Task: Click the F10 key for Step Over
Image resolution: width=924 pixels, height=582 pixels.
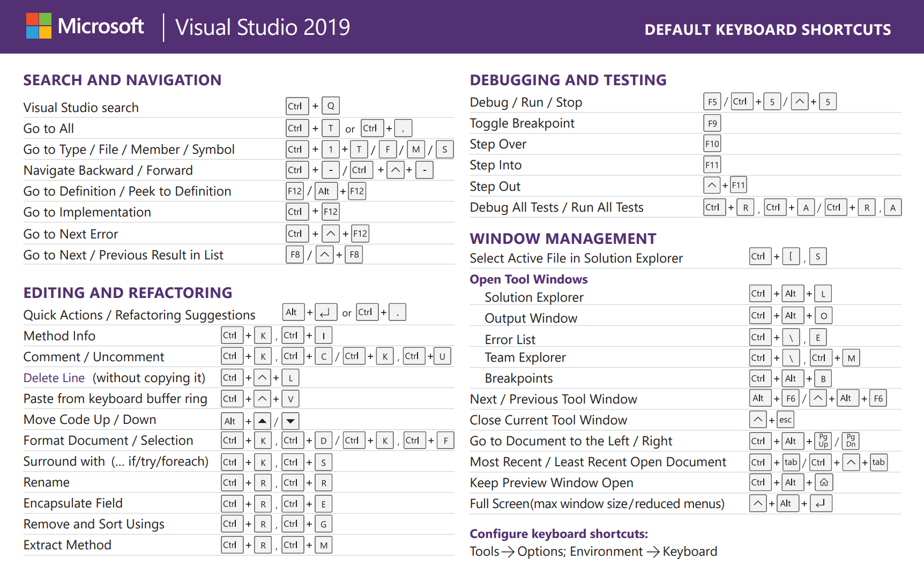Action: pos(712,144)
